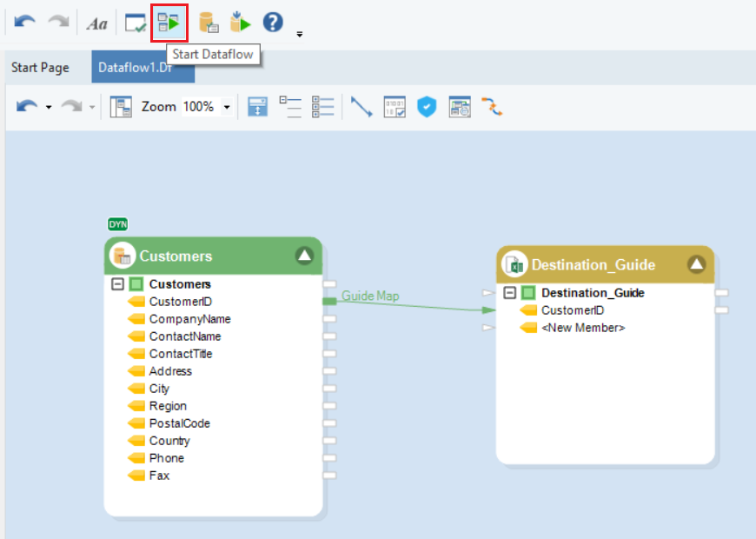
Task: Click the <New Member> entry in Destination_Guide
Action: point(582,328)
